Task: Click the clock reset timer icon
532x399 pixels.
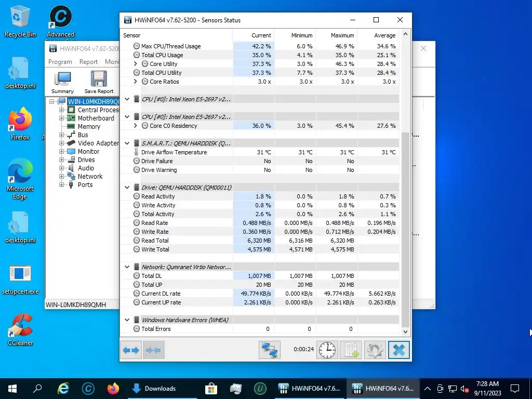Action: (x=327, y=350)
